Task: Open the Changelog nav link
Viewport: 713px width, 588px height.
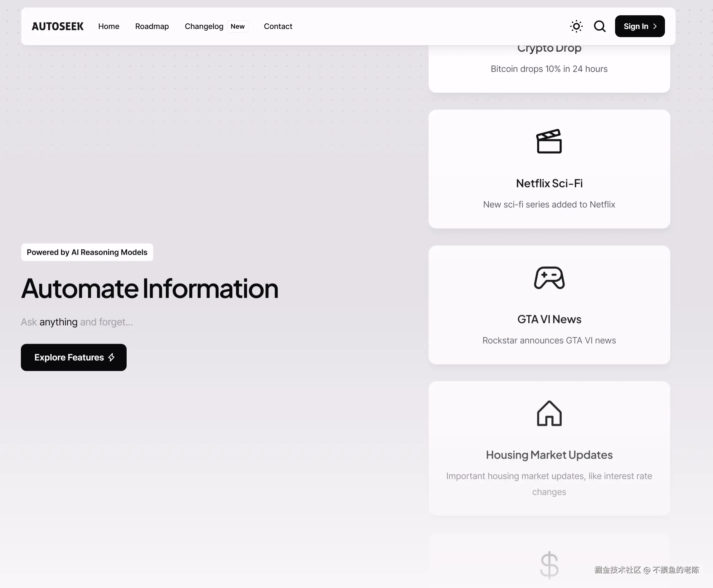Action: (204, 27)
